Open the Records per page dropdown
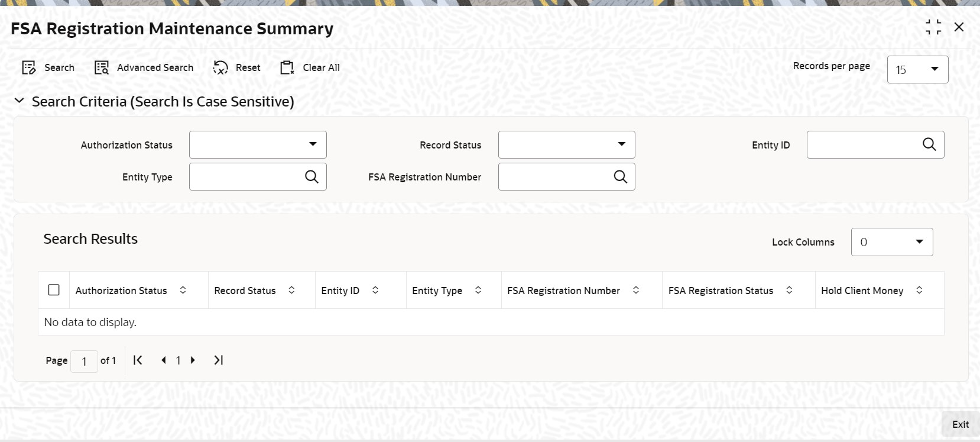980x442 pixels. click(917, 69)
